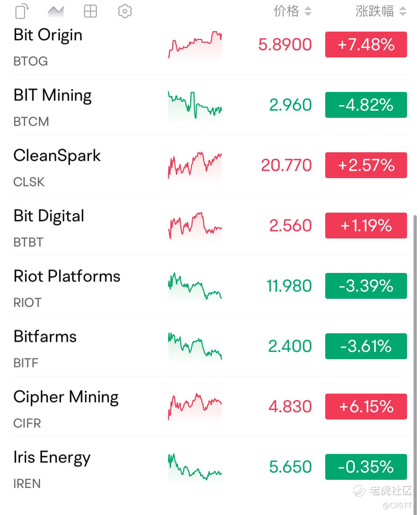This screenshot has height=515, width=420.
Task: Tap the 老虎社区 watermark logo icon
Action: 359,490
